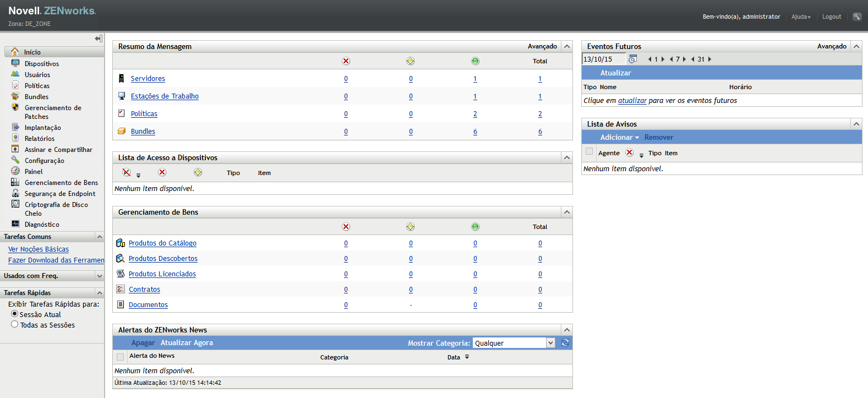Click the Gerenciamento de Bens sidebar icon
The width and height of the screenshot is (868, 398).
click(15, 182)
